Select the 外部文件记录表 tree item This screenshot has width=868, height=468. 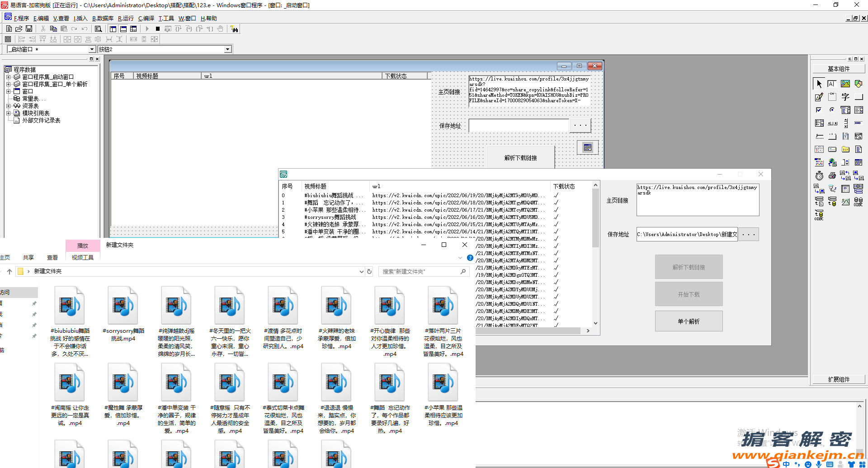(x=41, y=120)
